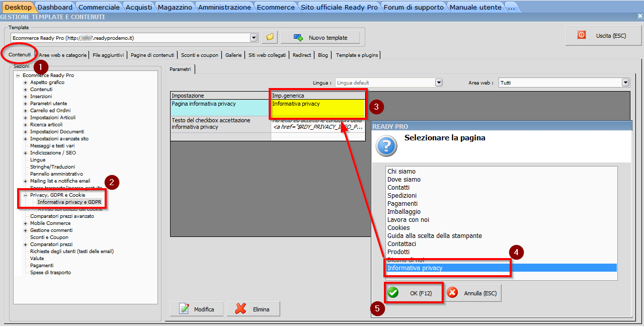Cancel with the Annulla (ESC) button

click(x=473, y=293)
